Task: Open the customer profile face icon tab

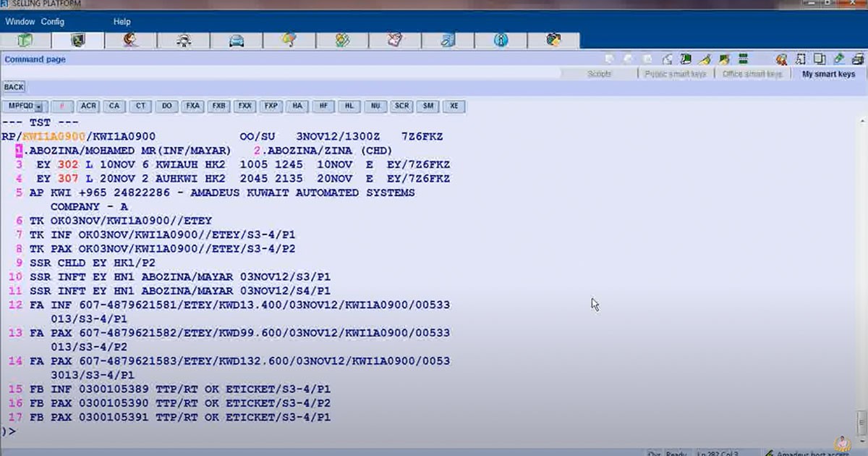Action: point(131,41)
